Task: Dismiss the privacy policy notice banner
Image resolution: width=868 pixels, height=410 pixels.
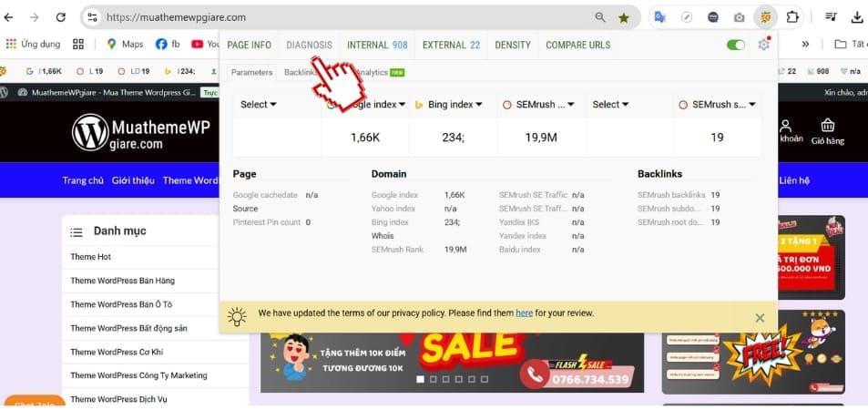Action: point(760,317)
